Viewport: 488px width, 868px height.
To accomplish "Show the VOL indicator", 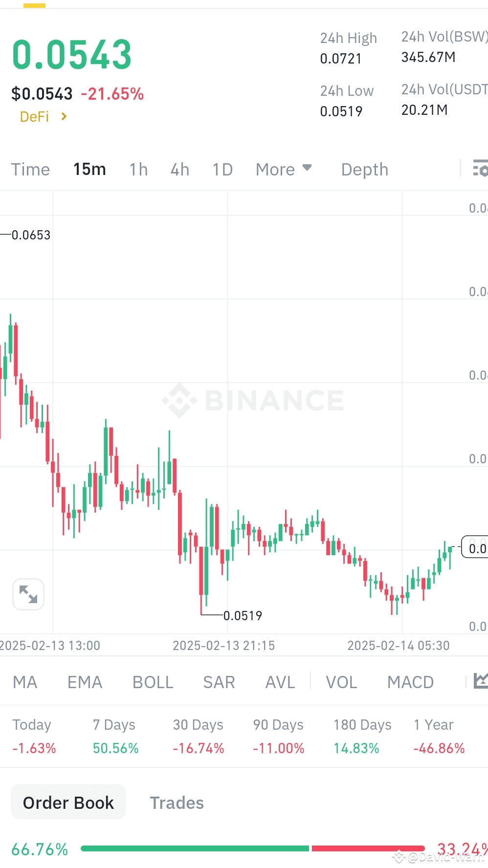I will pyautogui.click(x=341, y=681).
